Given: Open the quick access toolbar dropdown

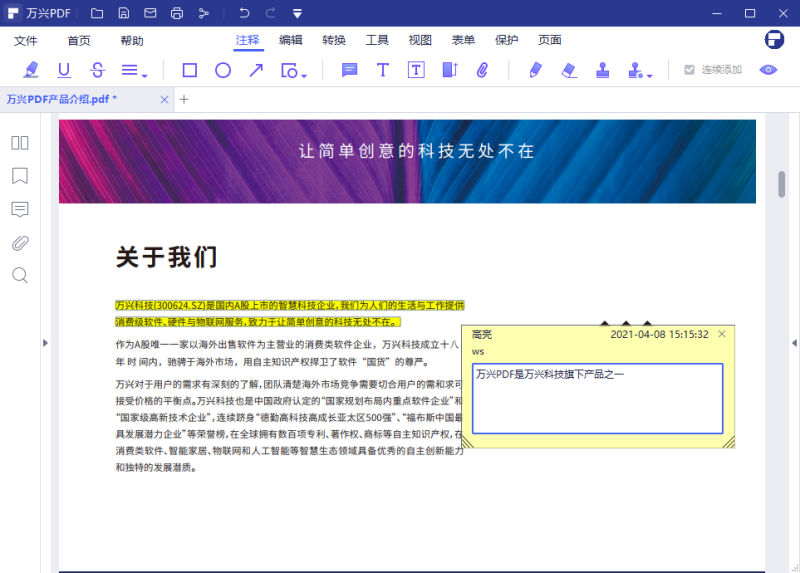Looking at the screenshot, I should (297, 13).
